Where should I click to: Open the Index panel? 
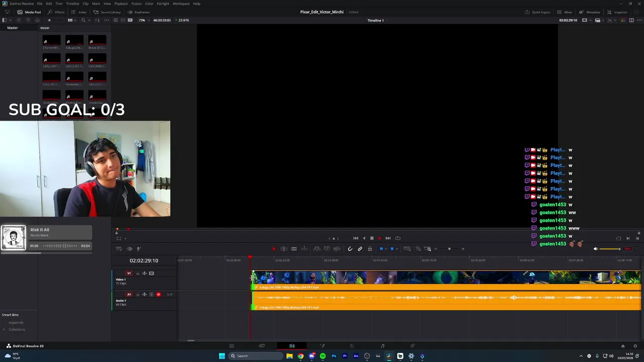[x=79, y=12]
